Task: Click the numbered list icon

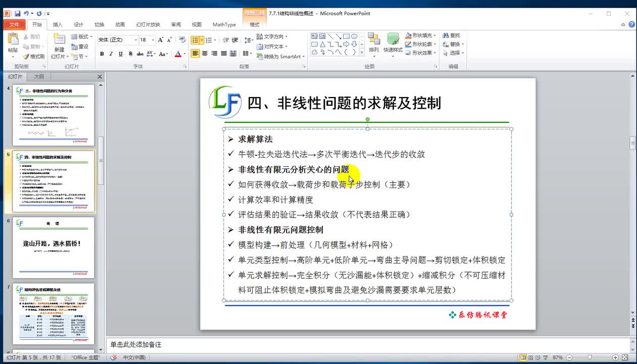Action: [209, 40]
